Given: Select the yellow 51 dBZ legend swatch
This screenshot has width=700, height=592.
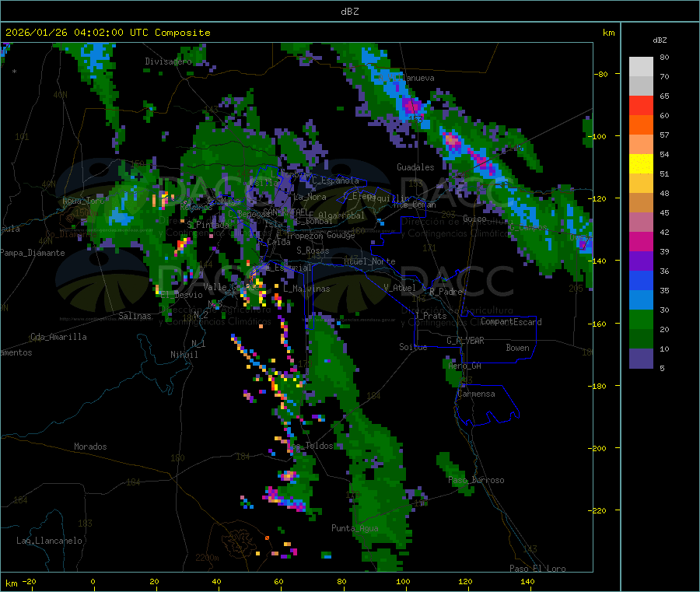Looking at the screenshot, I should pyautogui.click(x=641, y=164).
